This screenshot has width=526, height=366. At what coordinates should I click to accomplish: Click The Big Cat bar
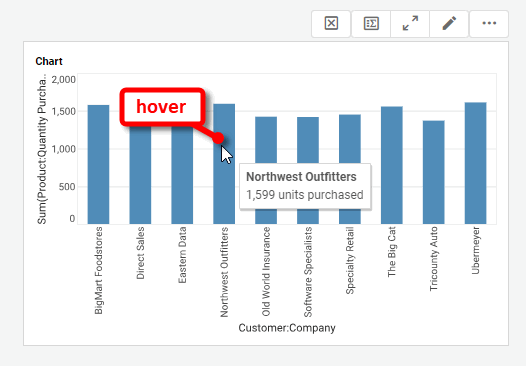(x=392, y=165)
